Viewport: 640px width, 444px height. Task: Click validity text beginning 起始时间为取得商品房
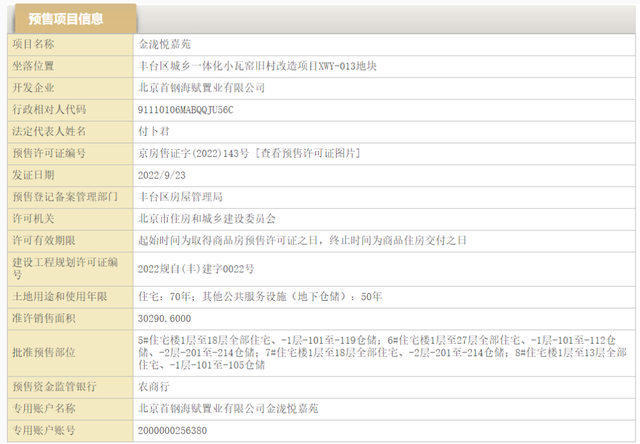tap(302, 241)
